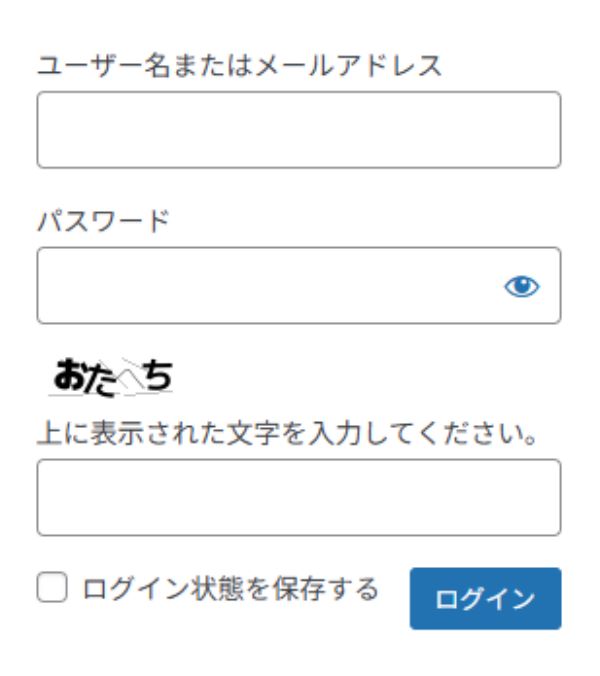This screenshot has width=600, height=676.
Task: Show password with the eye icon
Action: [521, 287]
